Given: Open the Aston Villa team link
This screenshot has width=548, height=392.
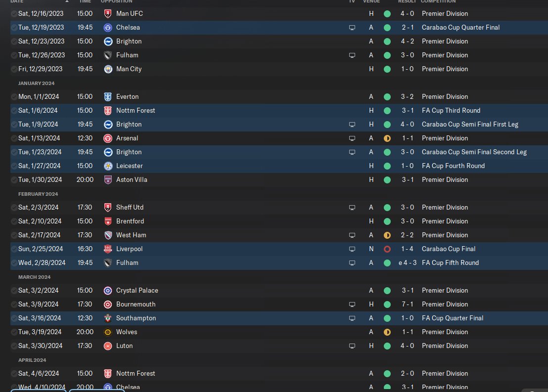Looking at the screenshot, I should (x=132, y=180).
